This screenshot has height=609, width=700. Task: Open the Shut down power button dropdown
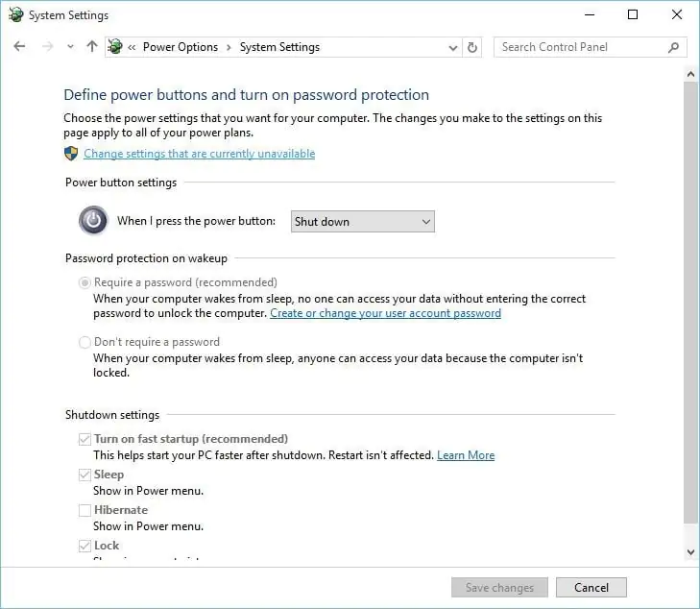coord(363,222)
